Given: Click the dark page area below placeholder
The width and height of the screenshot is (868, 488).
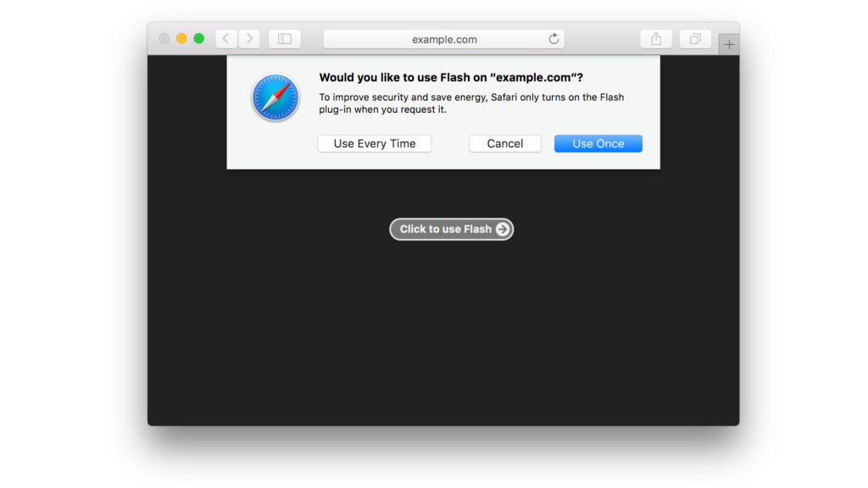Looking at the screenshot, I should coord(442,339).
